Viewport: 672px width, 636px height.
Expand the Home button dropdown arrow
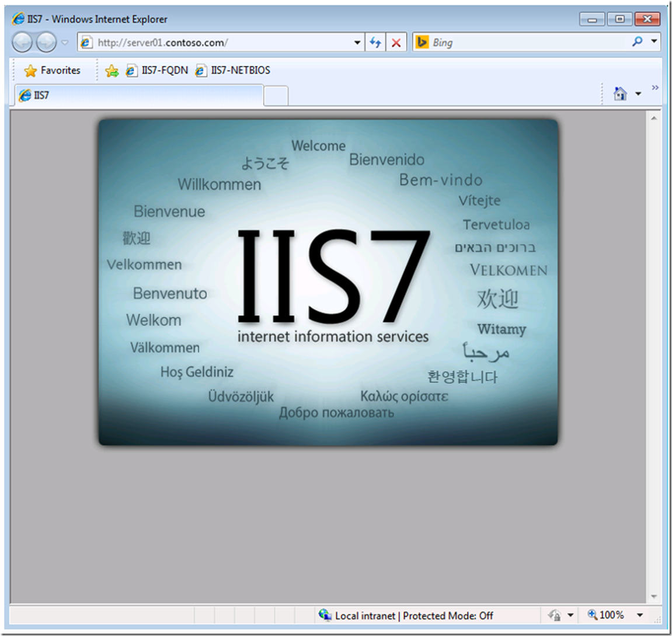(638, 94)
